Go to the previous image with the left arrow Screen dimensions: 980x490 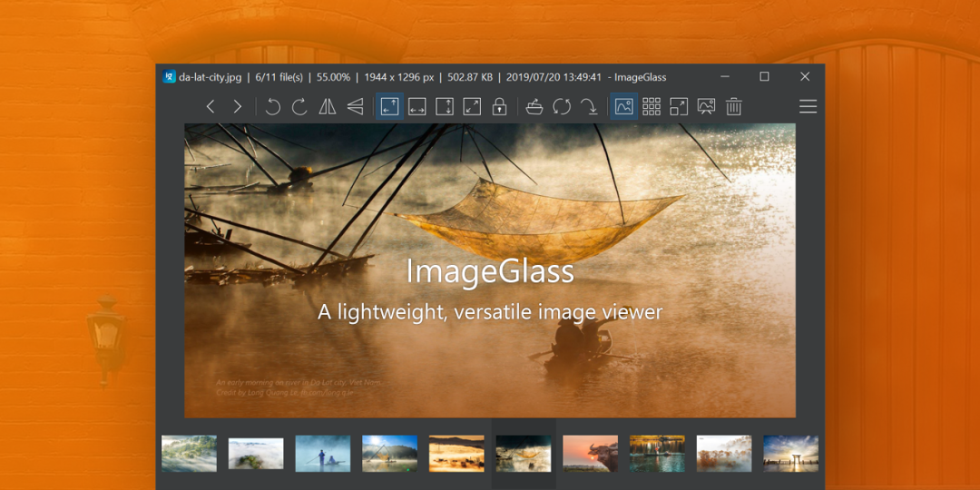click(x=211, y=107)
